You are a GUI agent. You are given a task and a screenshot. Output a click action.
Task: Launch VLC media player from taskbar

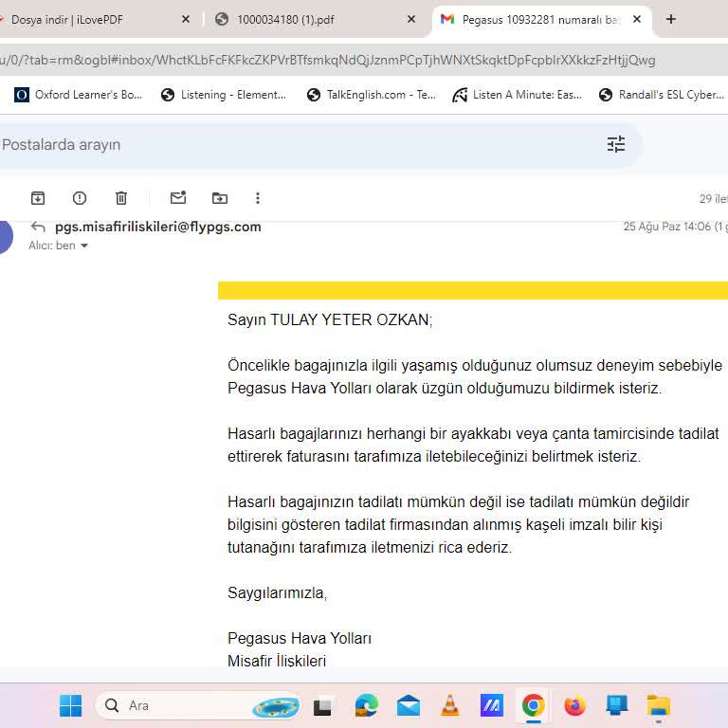(x=449, y=705)
